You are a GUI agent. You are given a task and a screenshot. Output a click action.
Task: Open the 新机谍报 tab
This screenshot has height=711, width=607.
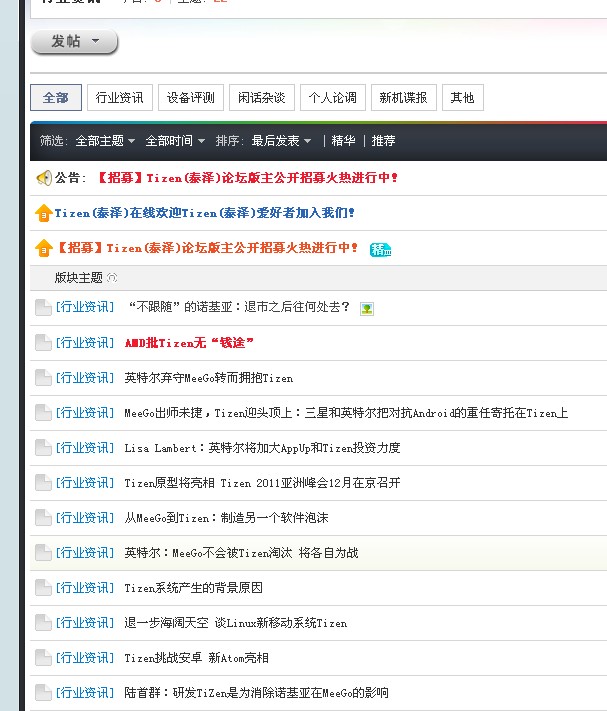[403, 97]
